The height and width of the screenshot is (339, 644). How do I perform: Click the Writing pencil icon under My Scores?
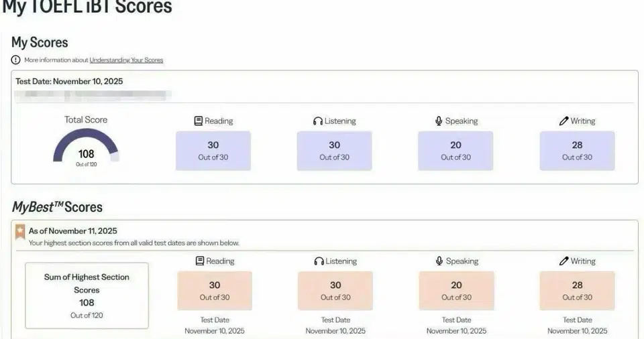563,121
